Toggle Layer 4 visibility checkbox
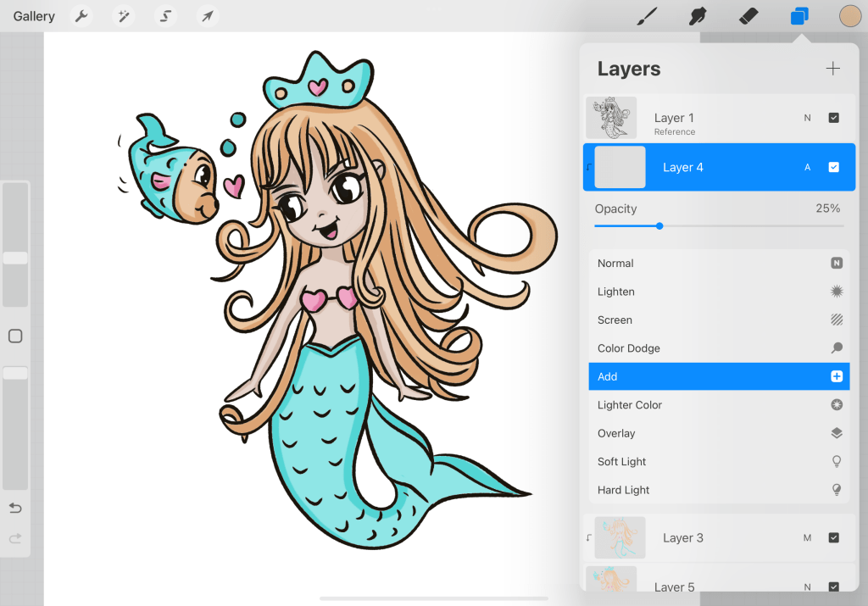 [x=833, y=167]
